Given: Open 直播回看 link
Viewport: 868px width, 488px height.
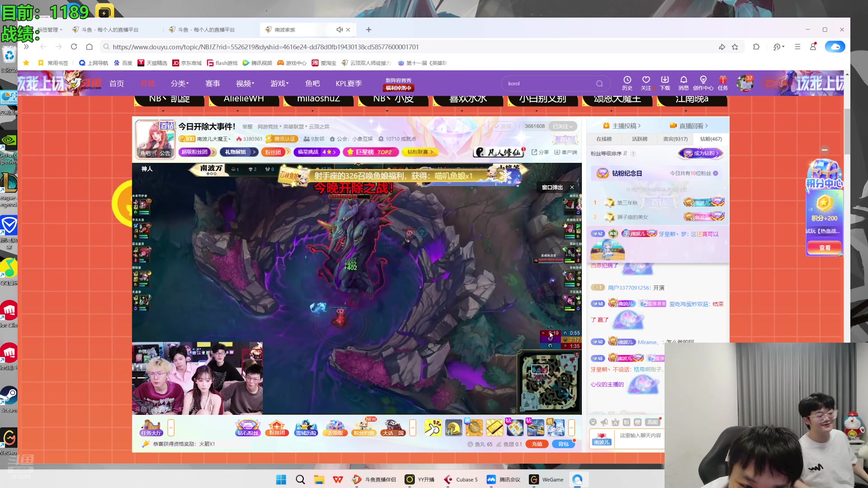Looking at the screenshot, I should coord(689,126).
